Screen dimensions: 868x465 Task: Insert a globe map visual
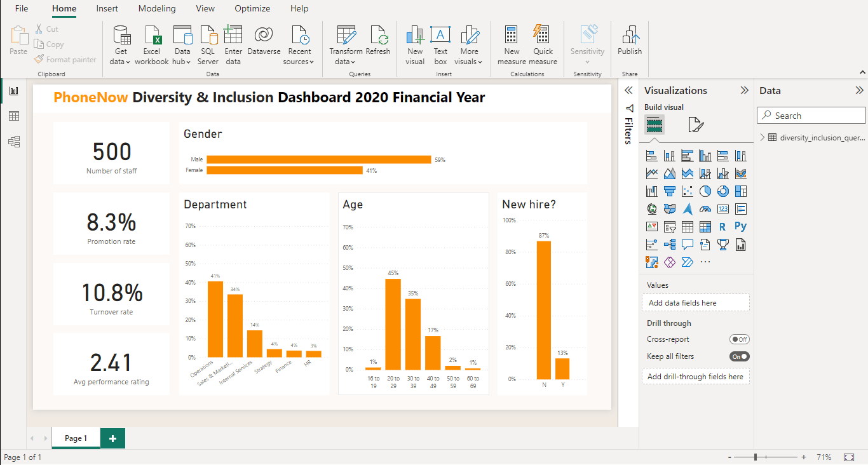click(651, 209)
